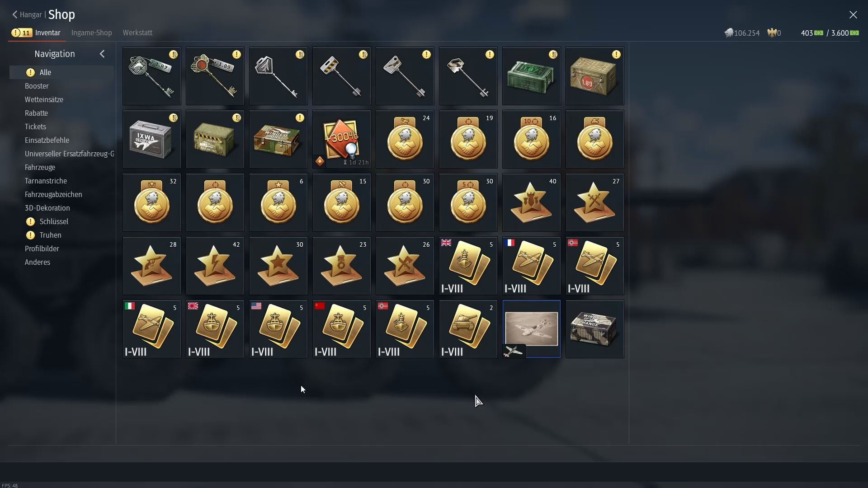Pick the lightning star order with 42
The image size is (868, 488).
click(215, 266)
